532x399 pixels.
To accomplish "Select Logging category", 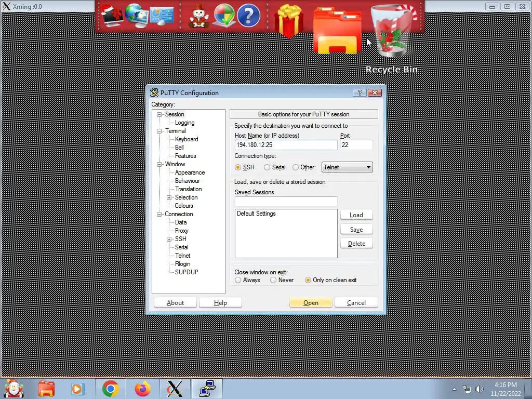I will pyautogui.click(x=184, y=123).
